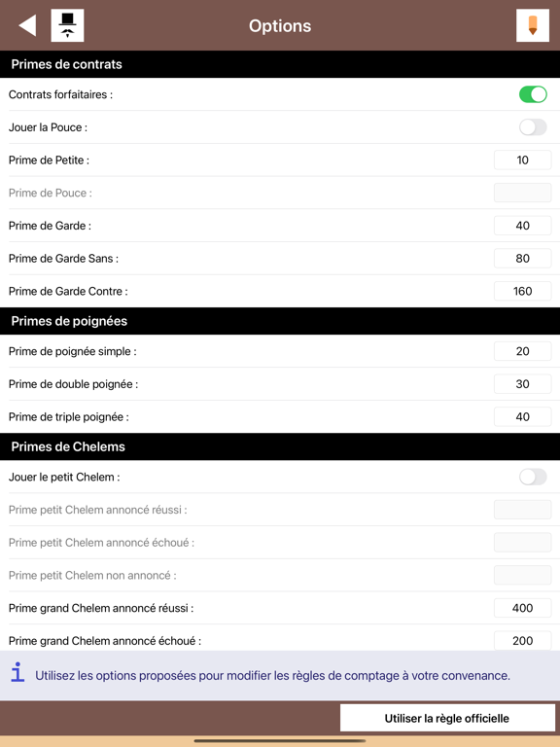Click Utiliser la règle officielle button

point(447,718)
